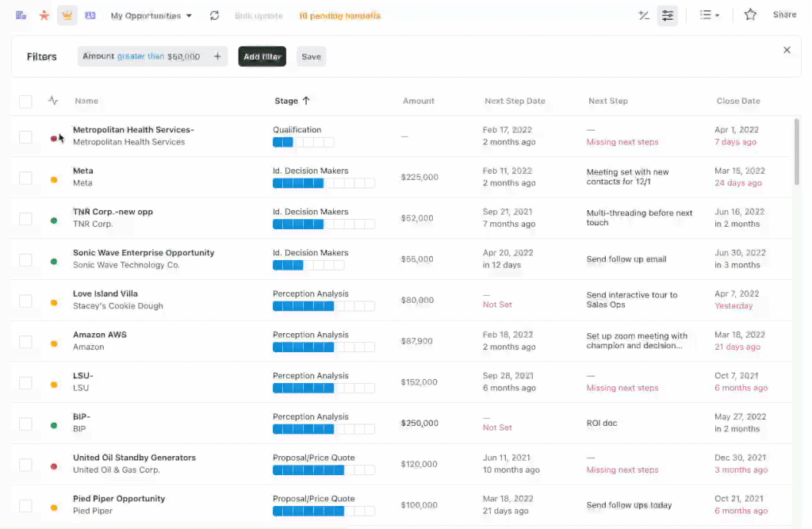Click the ROI doc next step

coord(602,423)
